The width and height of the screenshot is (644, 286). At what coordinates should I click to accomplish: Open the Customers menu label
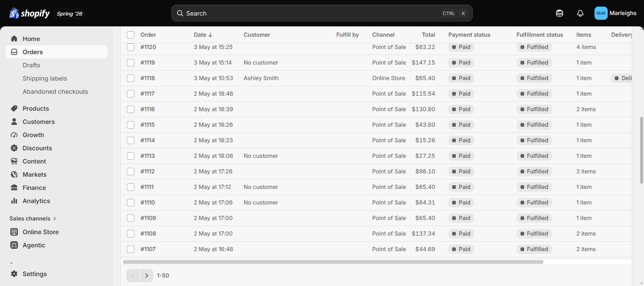[39, 122]
